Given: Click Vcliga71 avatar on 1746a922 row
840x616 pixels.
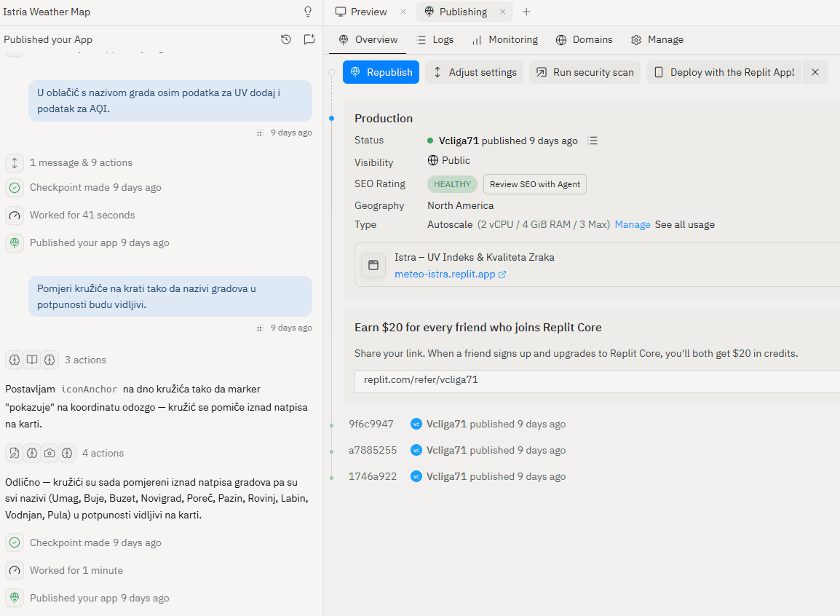Looking at the screenshot, I should point(416,476).
